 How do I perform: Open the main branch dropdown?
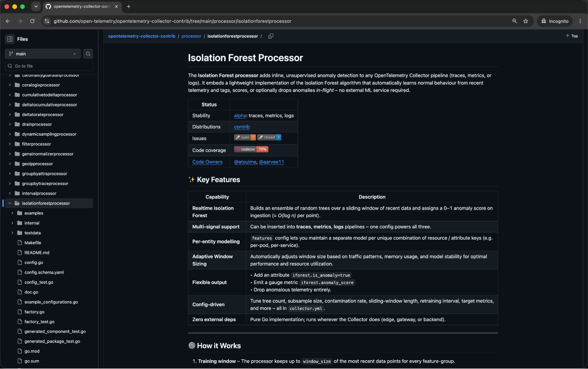click(43, 54)
